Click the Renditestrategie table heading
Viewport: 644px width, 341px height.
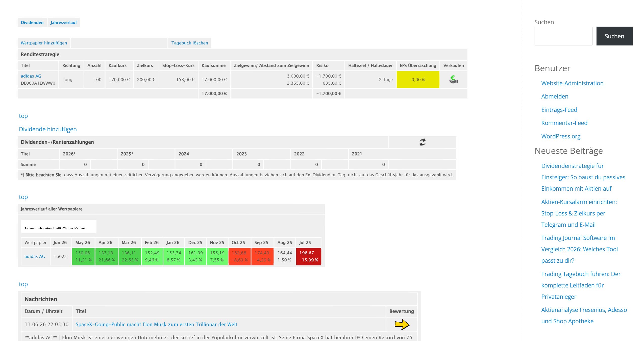tap(40, 55)
